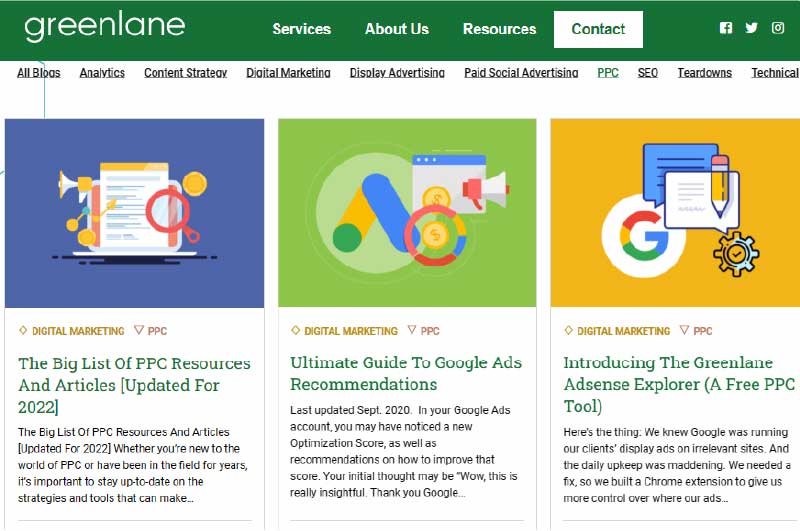Image resolution: width=800 pixels, height=531 pixels.
Task: Click excerpt starting 'The Big List Of PPC Resources And Articles [Updated'
Action: [133, 465]
